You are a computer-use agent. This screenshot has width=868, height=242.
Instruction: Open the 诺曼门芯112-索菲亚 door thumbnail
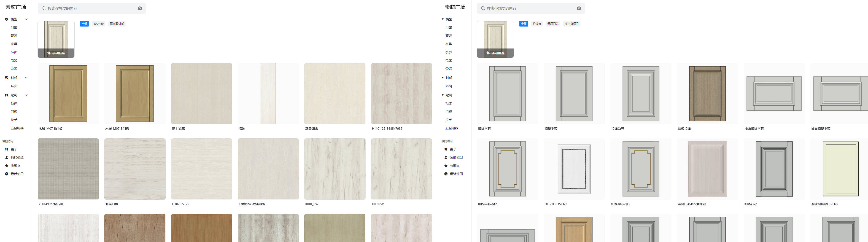pyautogui.click(x=707, y=169)
